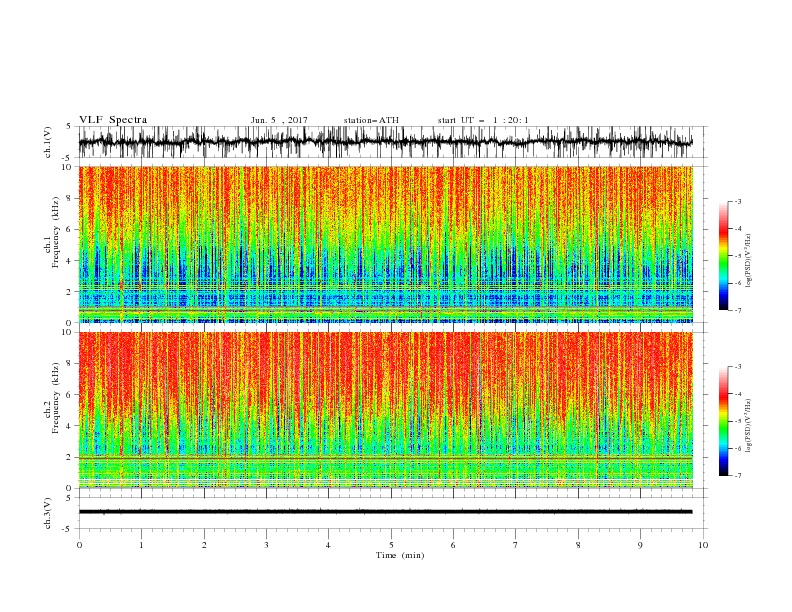Click the "7" tick on the time axis

coord(516,545)
